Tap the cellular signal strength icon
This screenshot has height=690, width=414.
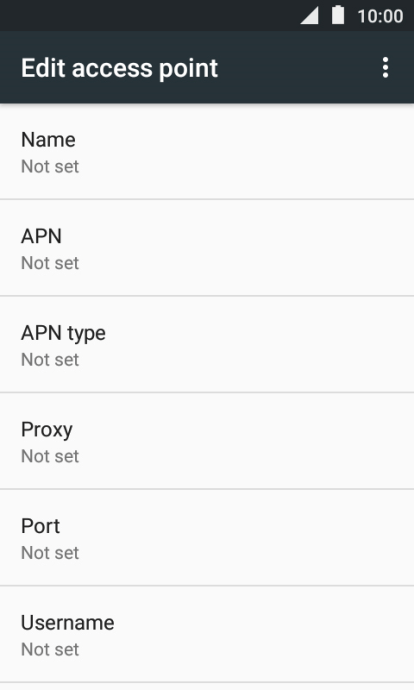310,16
